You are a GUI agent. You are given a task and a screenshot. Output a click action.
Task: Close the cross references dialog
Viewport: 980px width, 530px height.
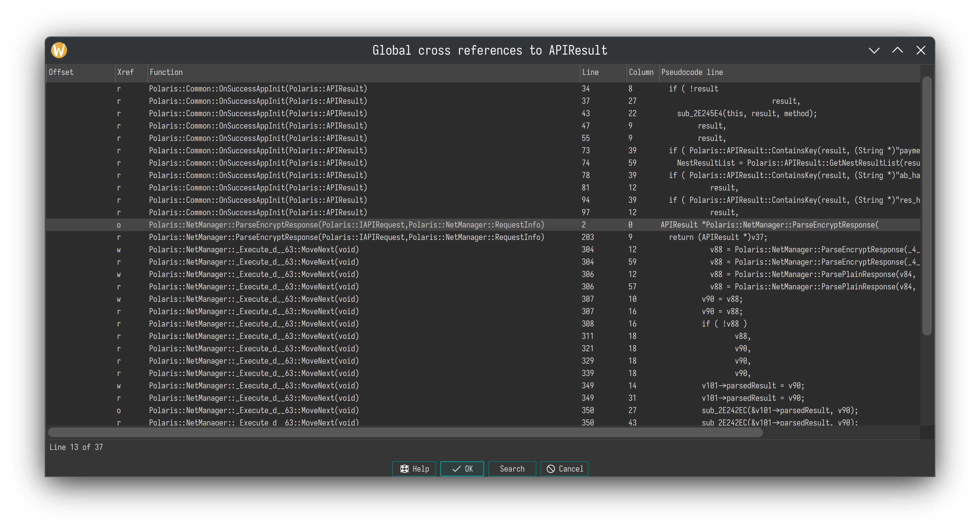coord(921,50)
